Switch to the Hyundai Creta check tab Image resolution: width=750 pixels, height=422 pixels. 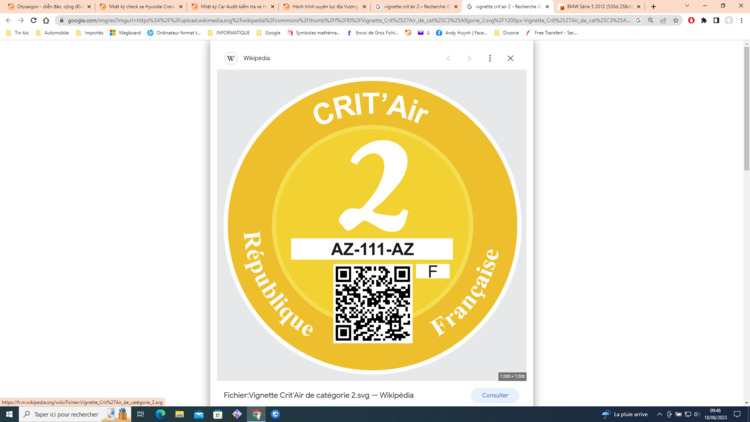pos(139,7)
